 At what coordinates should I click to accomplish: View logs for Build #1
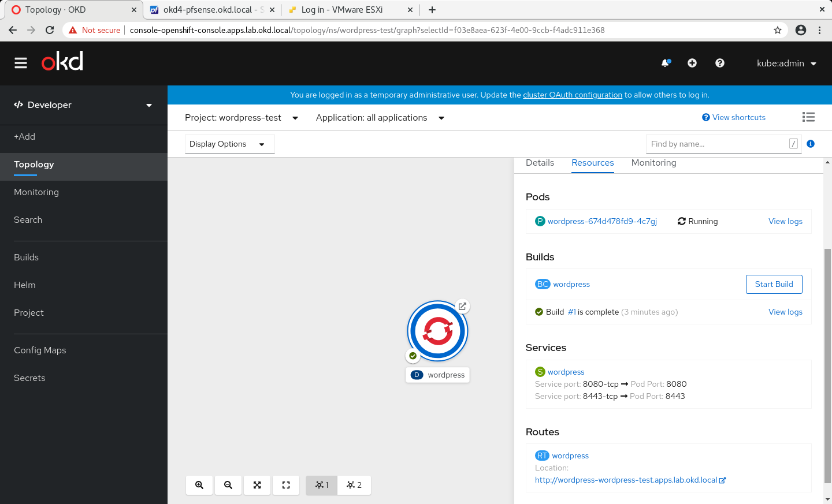point(785,312)
